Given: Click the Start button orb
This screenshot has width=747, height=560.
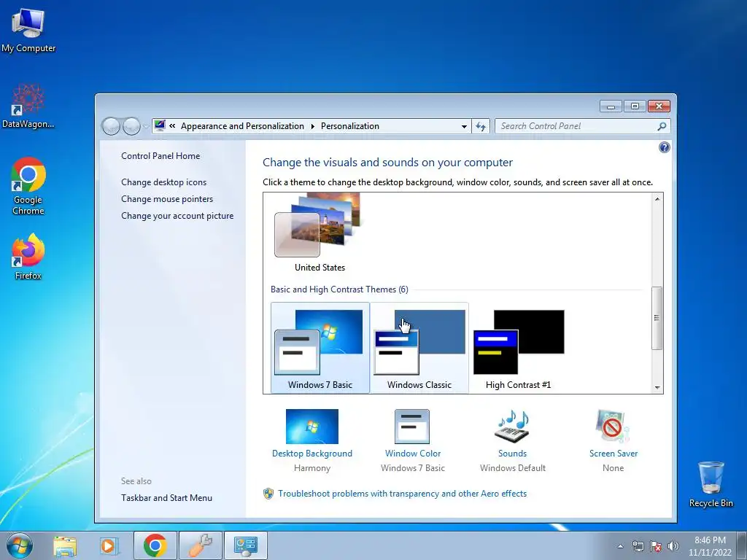Looking at the screenshot, I should [20, 545].
